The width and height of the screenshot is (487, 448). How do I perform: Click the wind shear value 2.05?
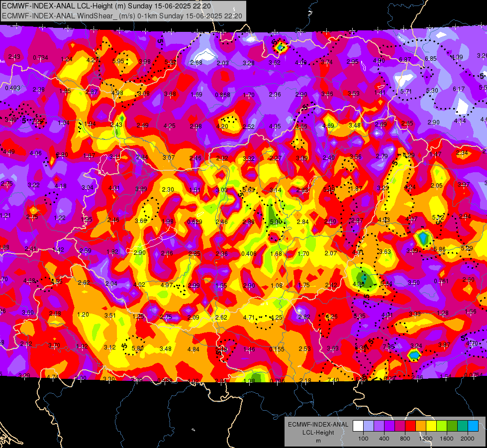pos(437,185)
